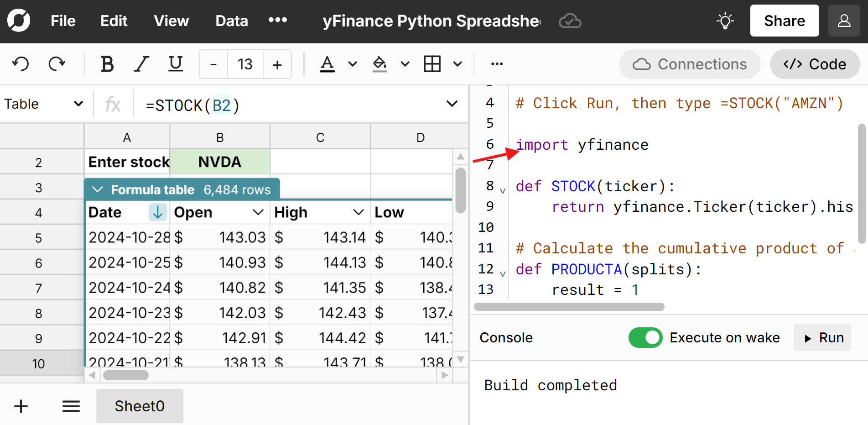Click the user profile avatar
Screen dimensions: 868x425
pyautogui.click(x=844, y=21)
